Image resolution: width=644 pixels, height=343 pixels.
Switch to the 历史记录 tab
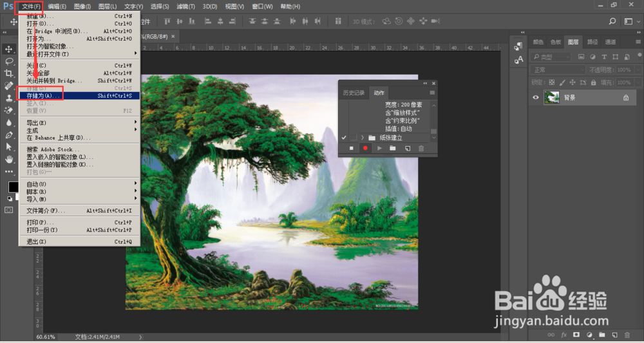coord(354,93)
